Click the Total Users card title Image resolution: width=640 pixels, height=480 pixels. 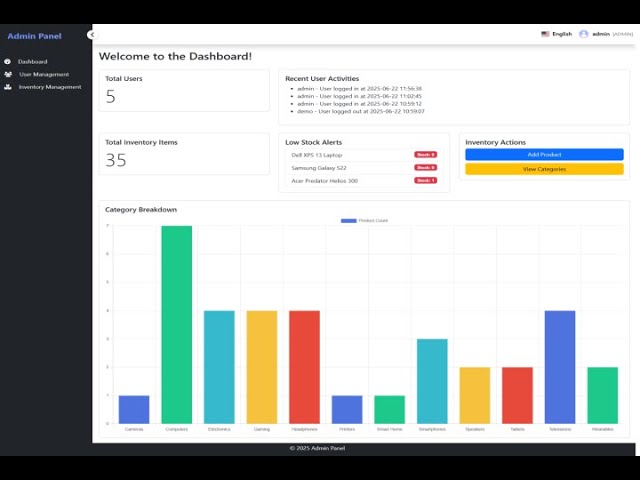click(124, 78)
